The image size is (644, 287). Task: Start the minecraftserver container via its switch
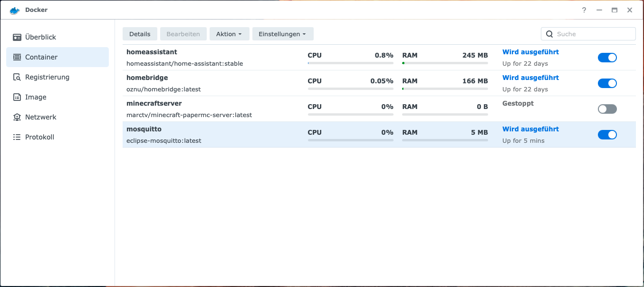coord(607,109)
